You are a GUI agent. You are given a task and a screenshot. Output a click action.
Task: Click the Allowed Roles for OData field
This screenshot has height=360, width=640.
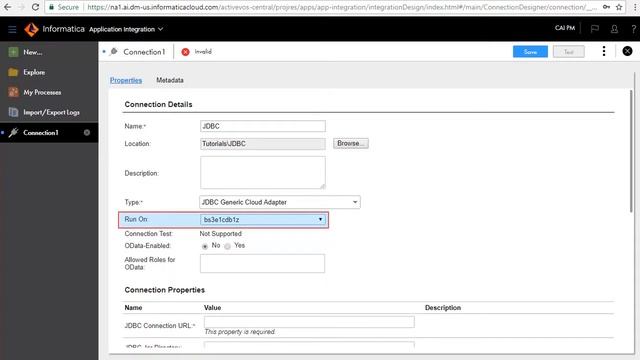(x=262, y=263)
